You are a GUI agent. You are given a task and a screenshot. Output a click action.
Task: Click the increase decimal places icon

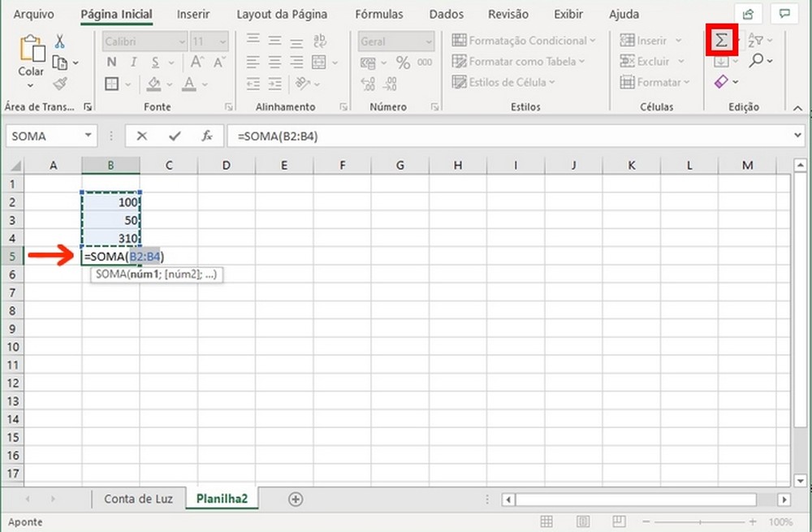click(367, 83)
